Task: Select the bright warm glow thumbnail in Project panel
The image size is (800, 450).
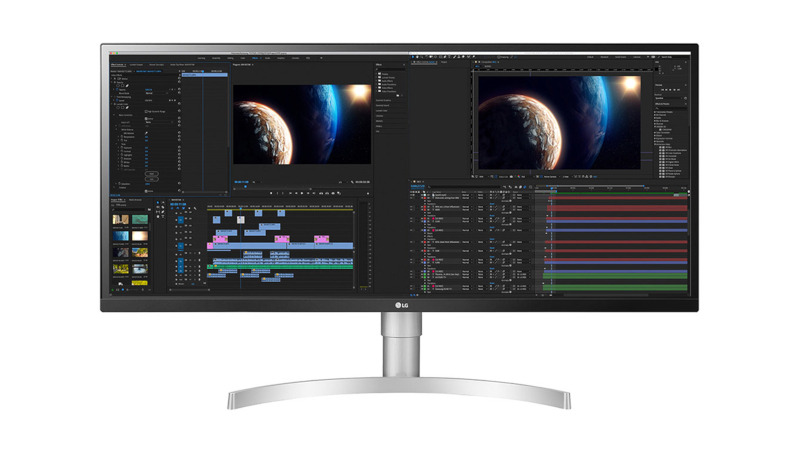Action: tap(139, 236)
